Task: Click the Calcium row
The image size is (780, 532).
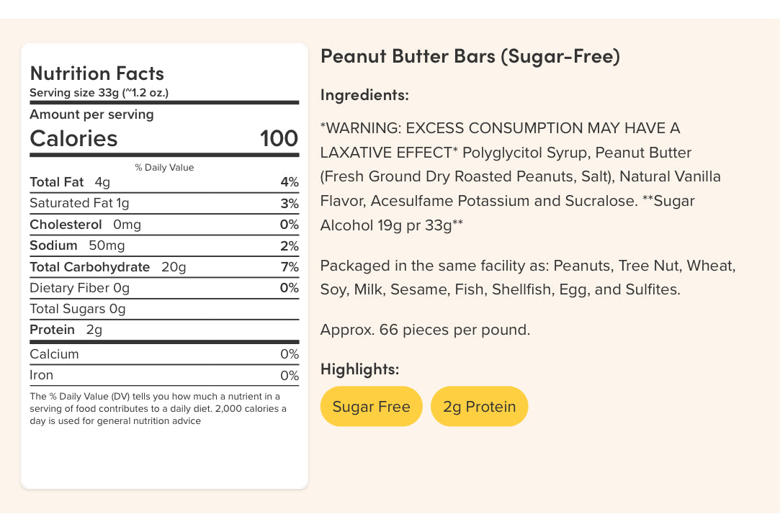Action: coord(163,354)
